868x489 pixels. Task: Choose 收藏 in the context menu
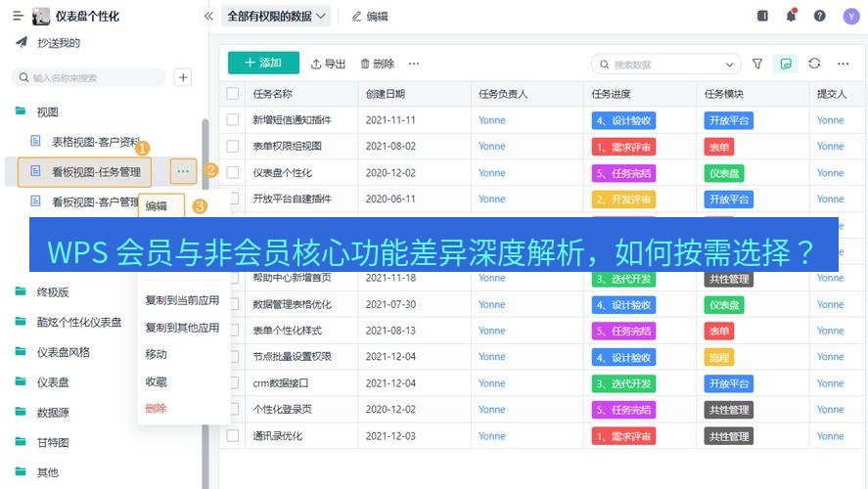[157, 381]
